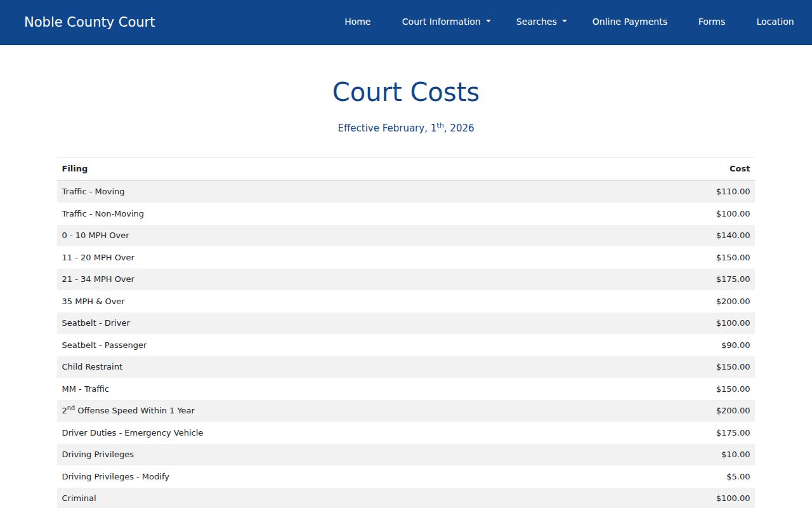This screenshot has width=812, height=508.
Task: Click the 'MM - Traffic' filing
Action: [86, 389]
